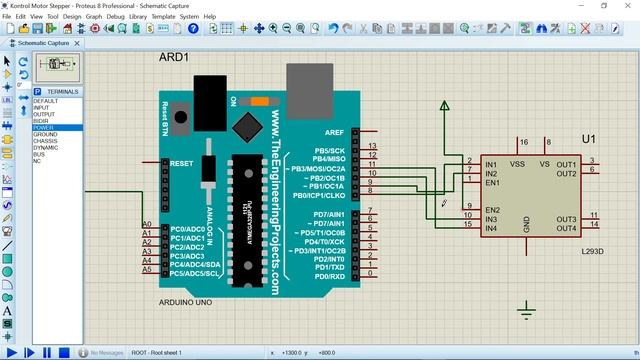Click the Zoom In magnifier icon

click(x=273, y=28)
